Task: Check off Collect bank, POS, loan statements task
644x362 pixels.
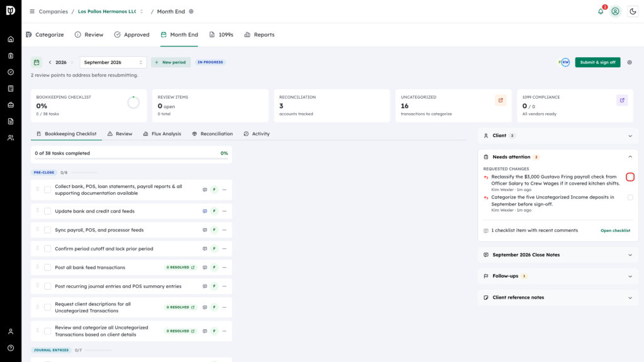Action: point(48,190)
